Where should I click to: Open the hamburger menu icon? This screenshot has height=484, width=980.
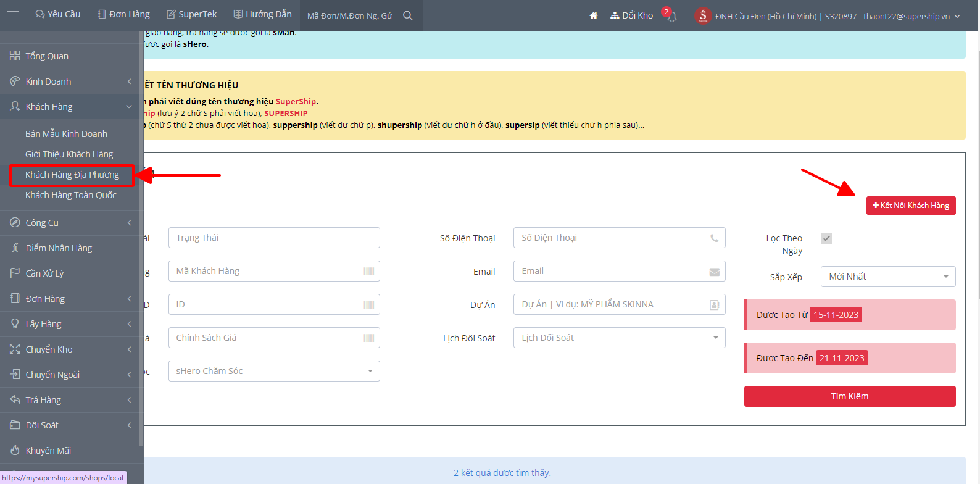[12, 15]
